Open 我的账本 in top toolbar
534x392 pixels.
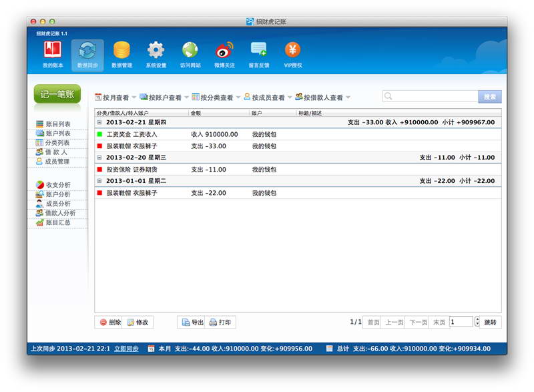(x=53, y=55)
